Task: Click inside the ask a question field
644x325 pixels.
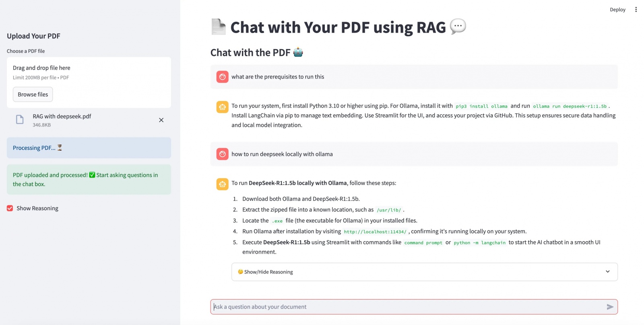Action: [362, 306]
